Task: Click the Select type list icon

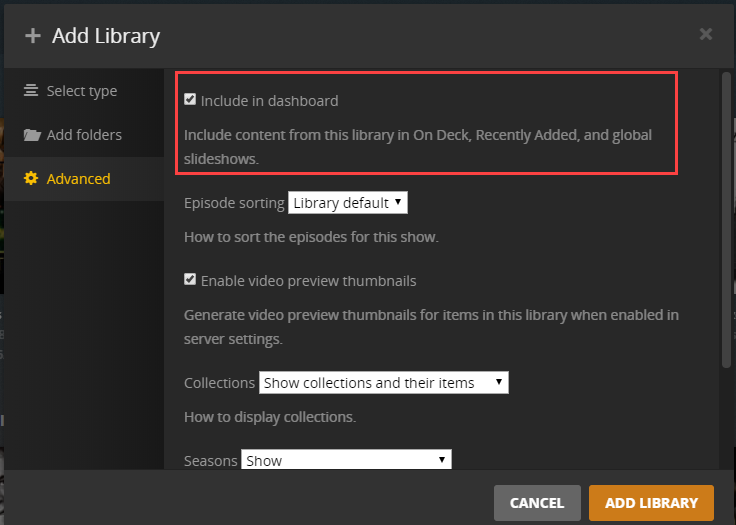Action: pos(31,91)
